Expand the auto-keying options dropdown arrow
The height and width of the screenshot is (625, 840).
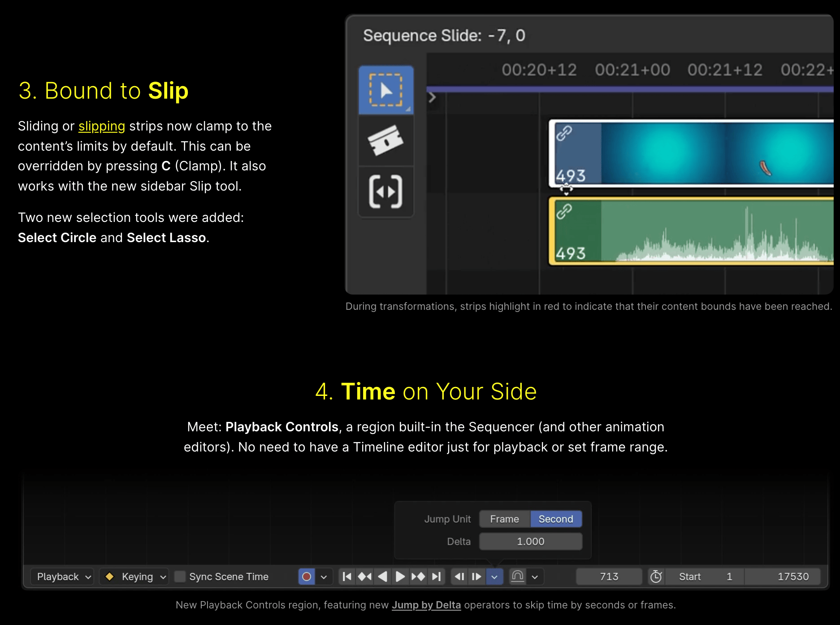(324, 577)
